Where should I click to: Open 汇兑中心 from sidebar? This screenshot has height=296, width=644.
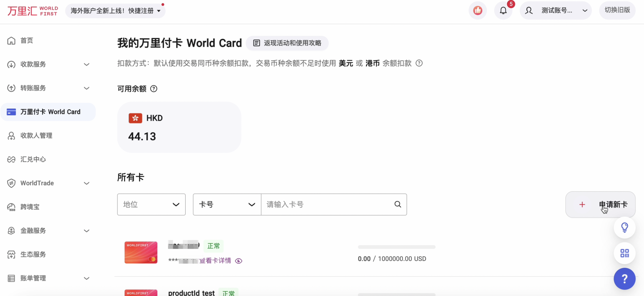point(33,159)
